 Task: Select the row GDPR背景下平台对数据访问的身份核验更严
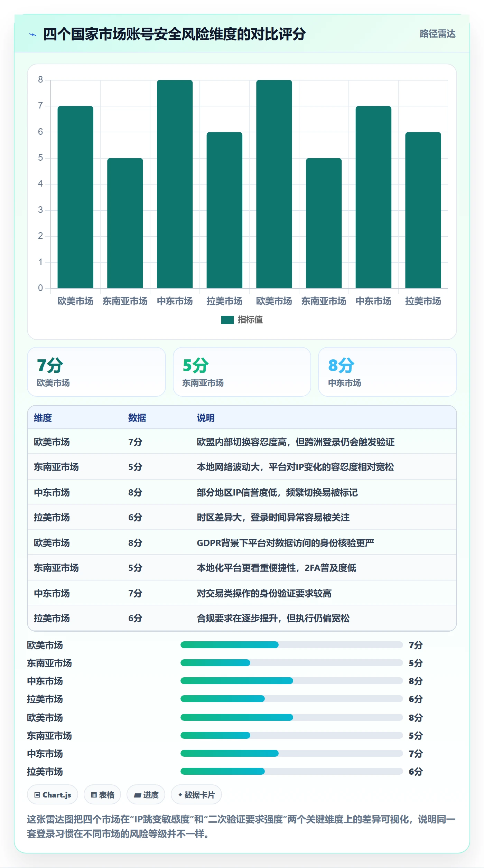[242, 542]
